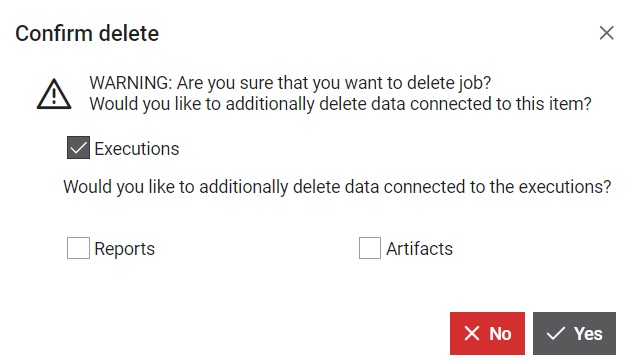Click the word 'No' on red button
Screen dimensions: 638x362
click(500, 334)
